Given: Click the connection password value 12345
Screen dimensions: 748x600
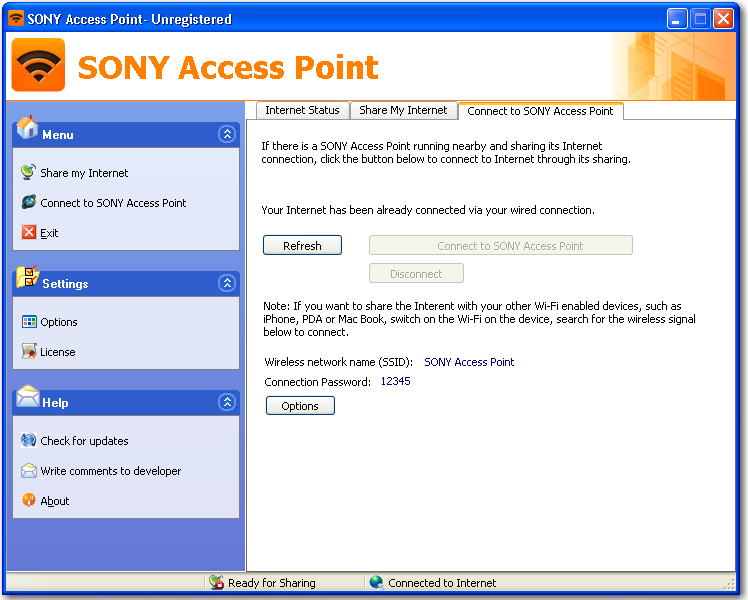Looking at the screenshot, I should point(395,381).
